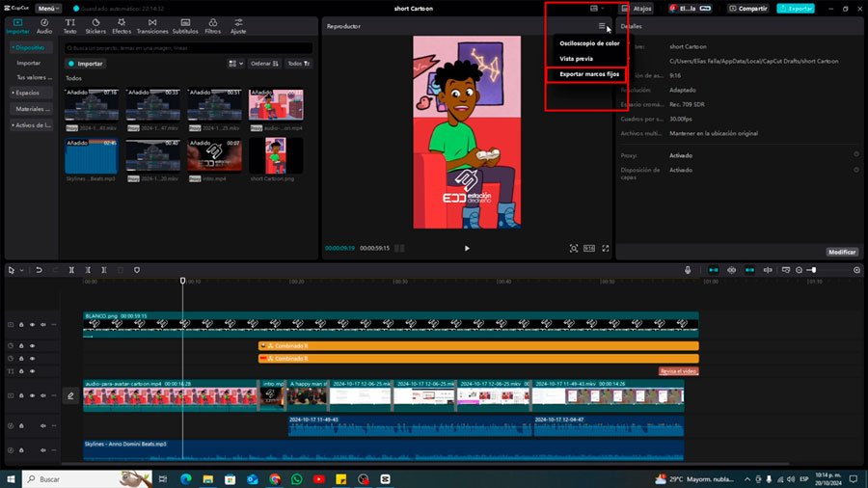This screenshot has width=868, height=488.
Task: Select the Skylines Beats.mp3 thumbnail
Action: [92, 155]
